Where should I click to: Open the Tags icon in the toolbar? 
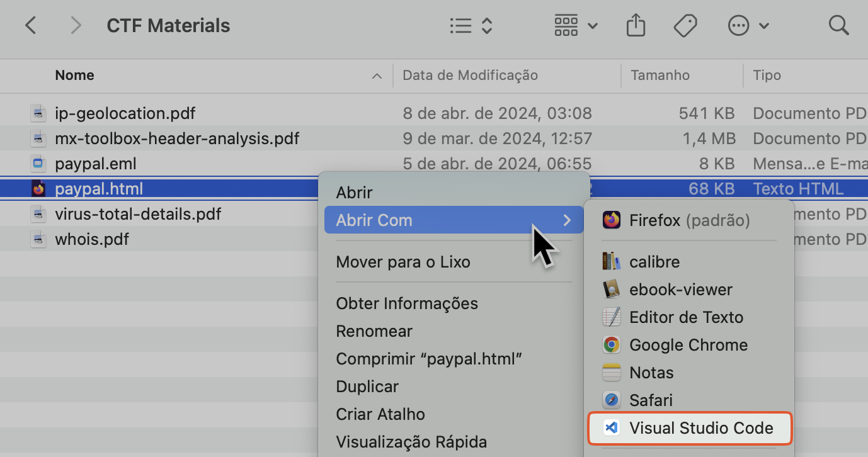pyautogui.click(x=685, y=25)
